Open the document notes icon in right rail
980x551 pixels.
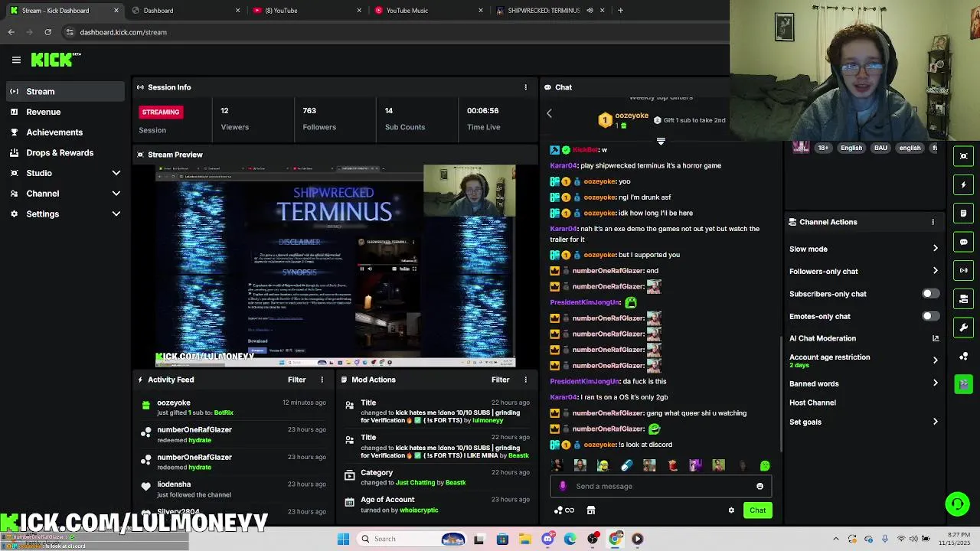pyautogui.click(x=964, y=213)
